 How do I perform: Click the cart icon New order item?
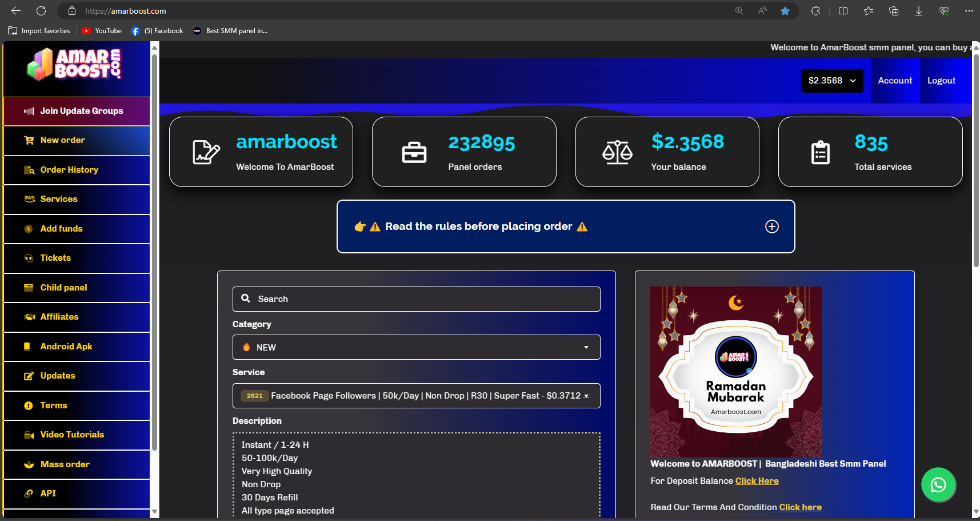pyautogui.click(x=77, y=140)
